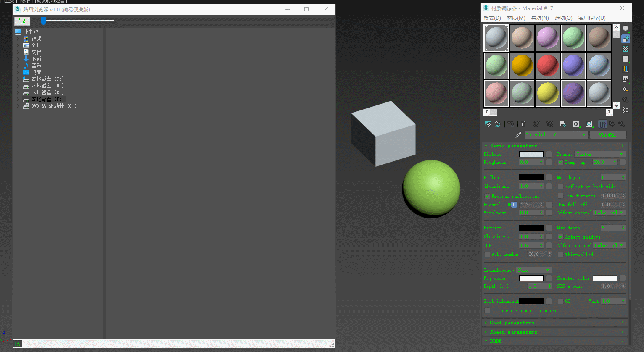Open the Material/Map Navigator icon
This screenshot has height=352, width=644.
tap(626, 110)
